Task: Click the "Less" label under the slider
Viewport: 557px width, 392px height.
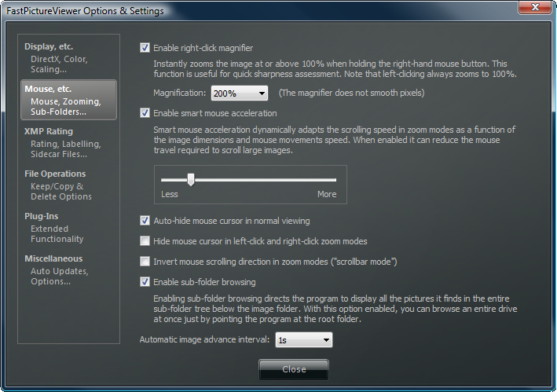Action: click(170, 194)
